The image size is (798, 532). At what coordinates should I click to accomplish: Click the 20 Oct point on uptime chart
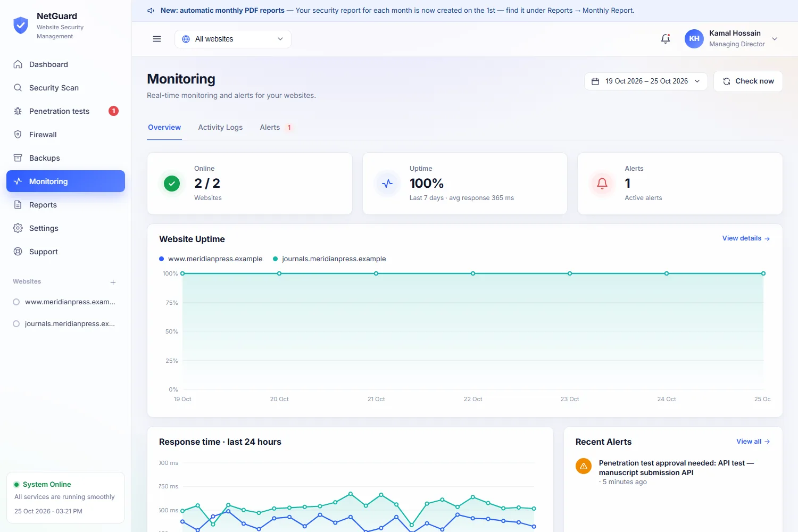point(279,273)
